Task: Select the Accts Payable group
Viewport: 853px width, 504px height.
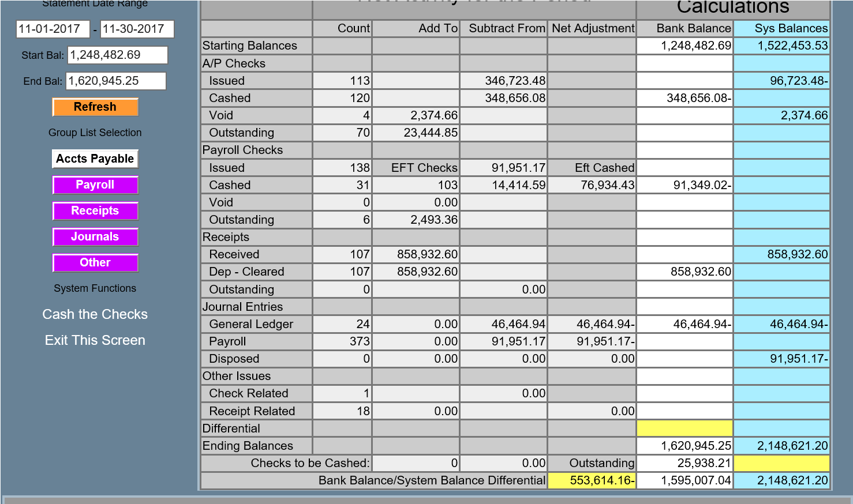Action: [x=95, y=159]
